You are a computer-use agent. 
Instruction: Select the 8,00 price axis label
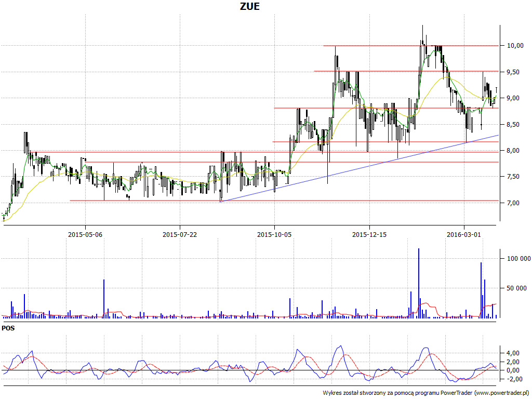tap(513, 150)
